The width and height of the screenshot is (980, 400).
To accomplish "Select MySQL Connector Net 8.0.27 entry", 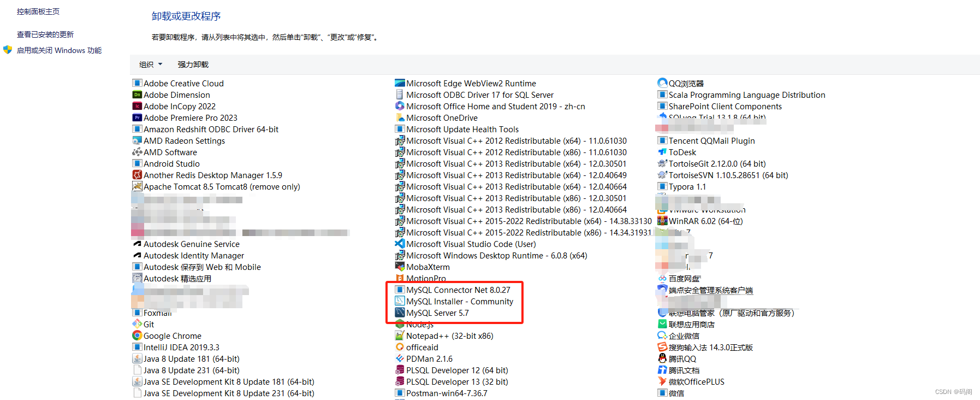I will 453,290.
